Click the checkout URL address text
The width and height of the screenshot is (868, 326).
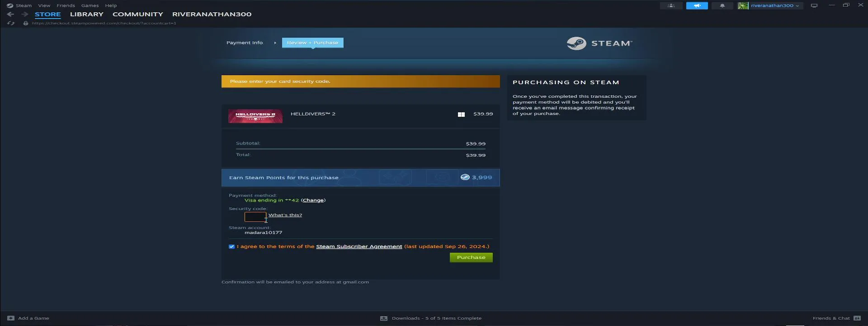click(x=104, y=23)
